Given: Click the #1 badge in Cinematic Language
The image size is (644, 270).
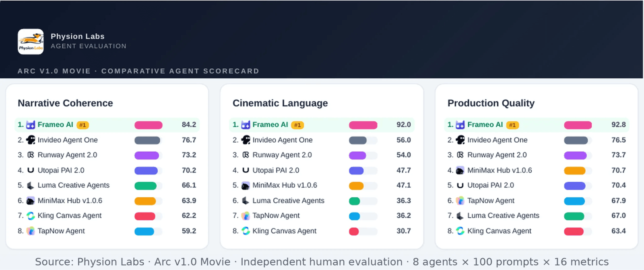Looking at the screenshot, I should click(x=297, y=125).
